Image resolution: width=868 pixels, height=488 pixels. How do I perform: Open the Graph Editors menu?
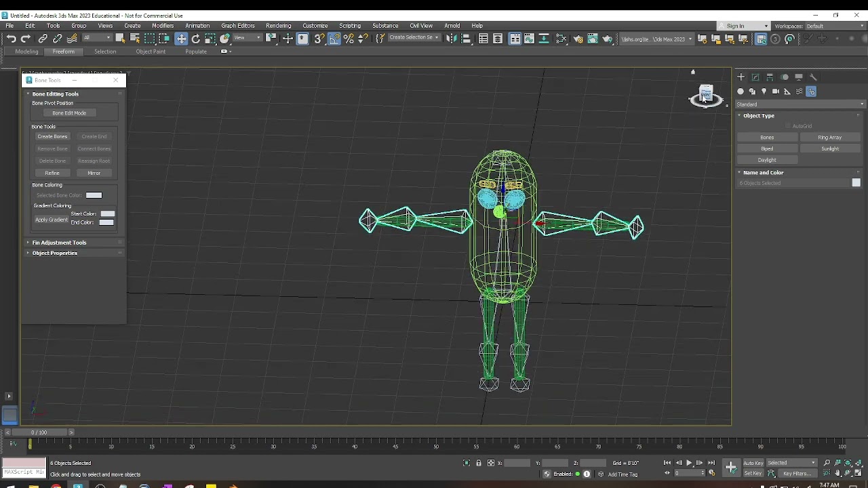click(x=237, y=26)
